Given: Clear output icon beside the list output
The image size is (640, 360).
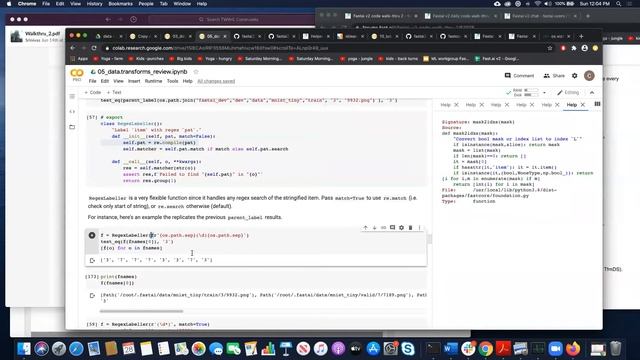Looking at the screenshot, I should pyautogui.click(x=92, y=260).
